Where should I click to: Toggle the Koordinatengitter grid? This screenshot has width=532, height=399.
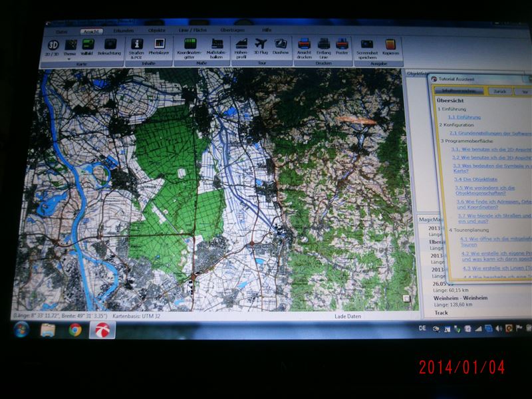click(190, 46)
